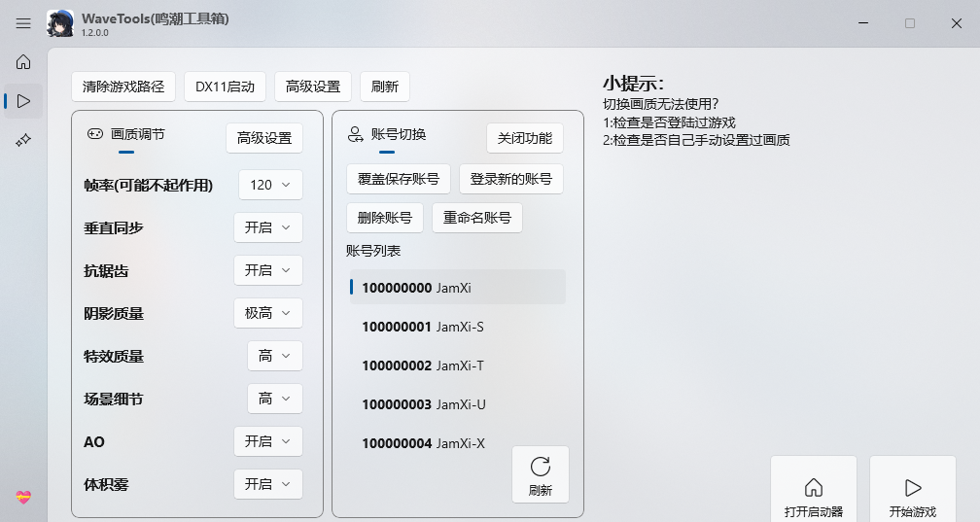Image resolution: width=980 pixels, height=522 pixels.
Task: Click the 账号列表 heading
Action: pos(373,251)
